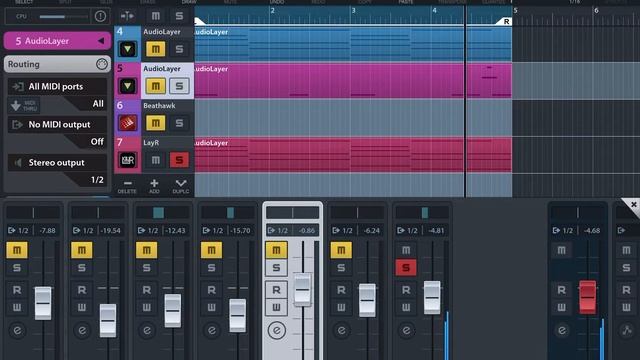Toggle the global solo S above the track list
Screen dimensions: 640x360
(179, 16)
